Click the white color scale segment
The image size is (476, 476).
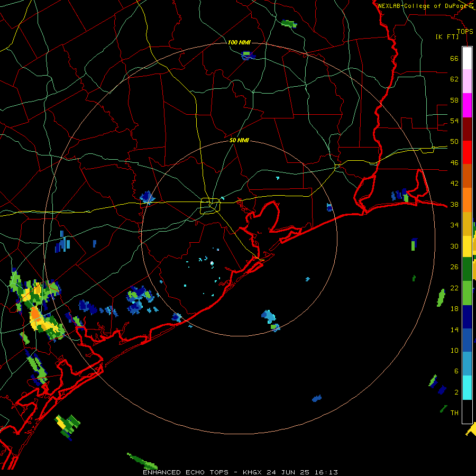[x=467, y=58]
